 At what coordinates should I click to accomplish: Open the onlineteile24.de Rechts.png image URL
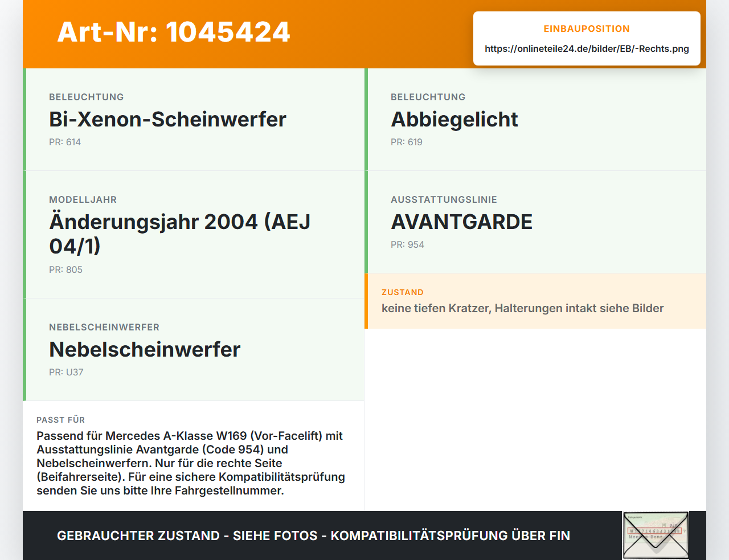pyautogui.click(x=587, y=49)
